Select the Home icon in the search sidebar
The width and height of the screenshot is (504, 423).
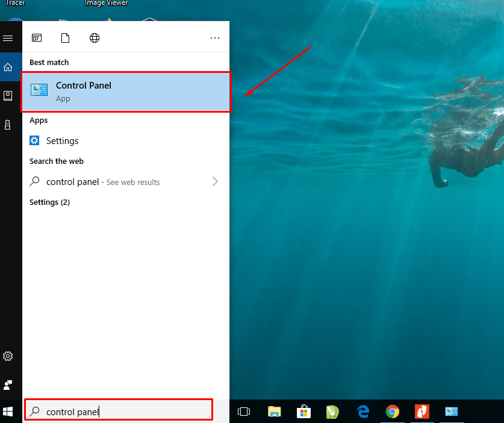pos(8,67)
